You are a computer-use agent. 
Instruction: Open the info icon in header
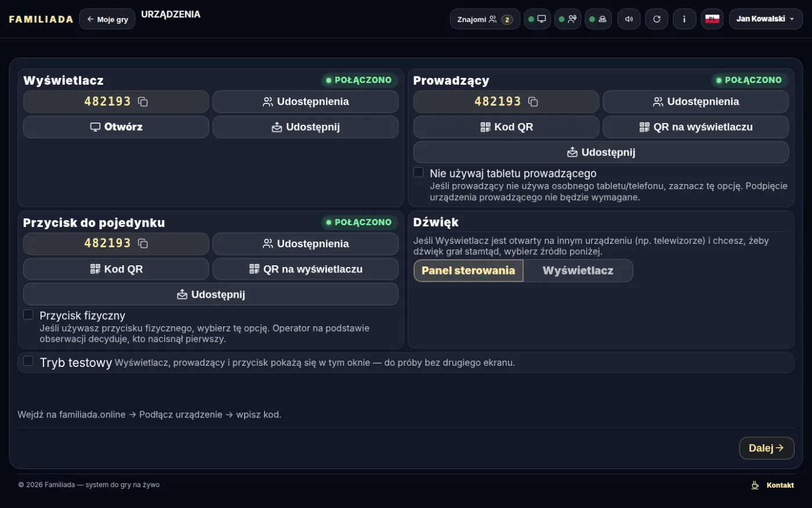pos(684,19)
